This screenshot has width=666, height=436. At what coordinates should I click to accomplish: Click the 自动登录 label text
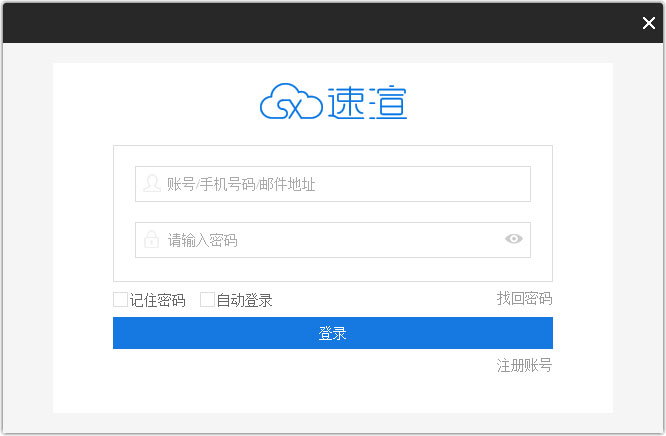click(x=244, y=300)
